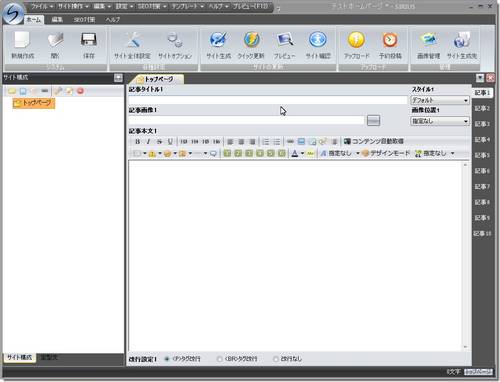Click the トップページ document tab
The height and width of the screenshot is (382, 500).
(x=157, y=79)
